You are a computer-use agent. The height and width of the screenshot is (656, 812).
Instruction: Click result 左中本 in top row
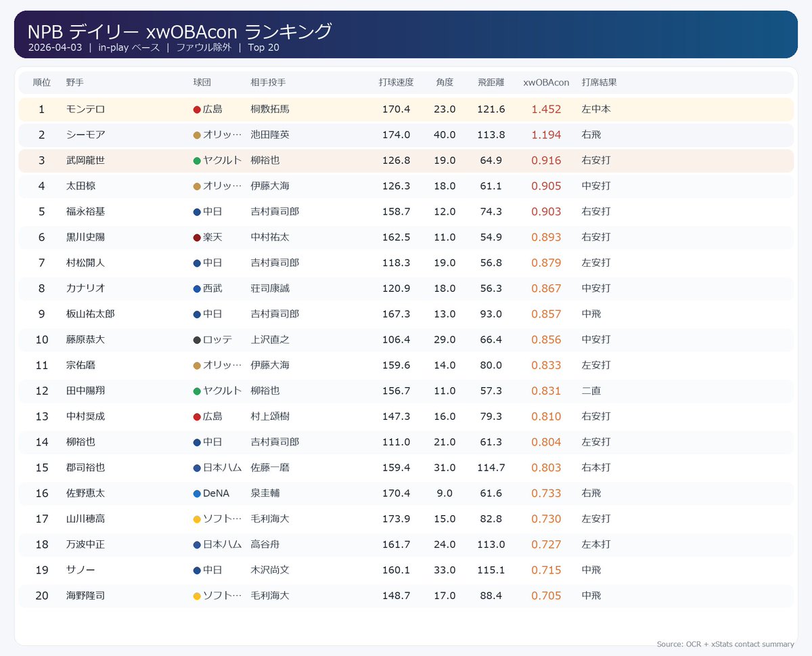(x=596, y=109)
